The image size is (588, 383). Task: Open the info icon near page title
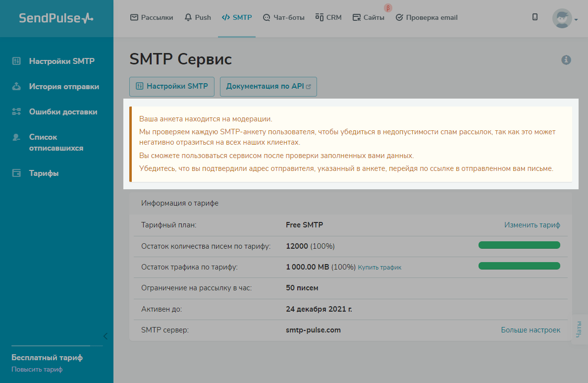click(566, 60)
